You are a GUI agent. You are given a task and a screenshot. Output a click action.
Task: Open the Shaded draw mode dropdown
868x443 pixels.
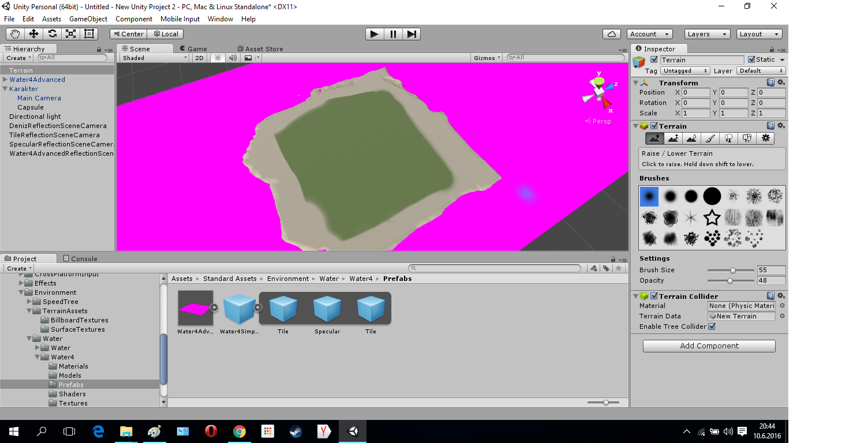[x=155, y=58]
